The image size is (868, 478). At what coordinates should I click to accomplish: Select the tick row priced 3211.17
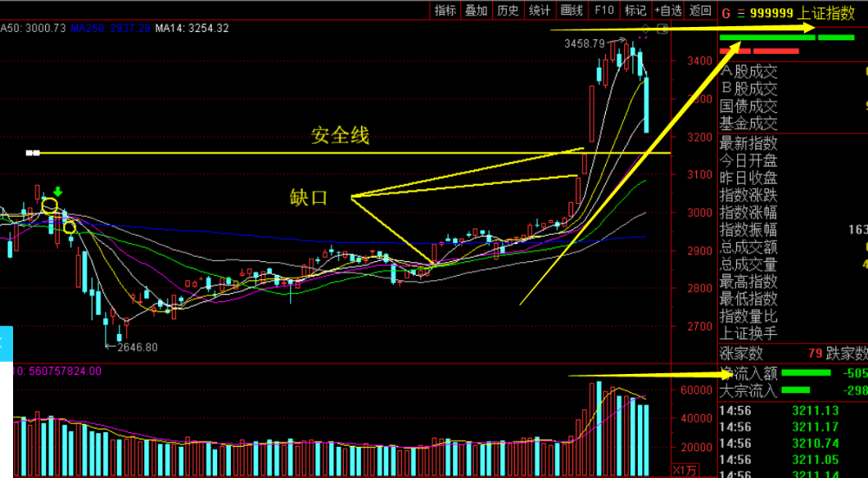pyautogui.click(x=792, y=427)
